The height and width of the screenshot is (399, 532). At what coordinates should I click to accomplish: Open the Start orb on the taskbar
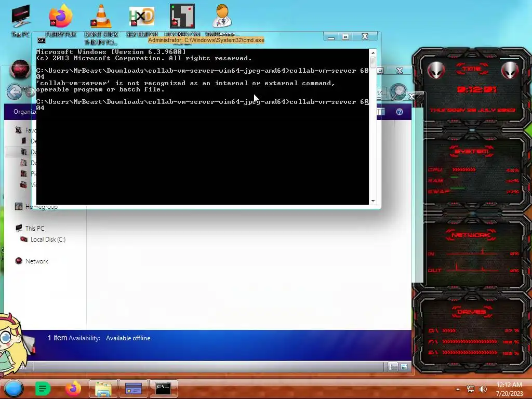(x=14, y=389)
